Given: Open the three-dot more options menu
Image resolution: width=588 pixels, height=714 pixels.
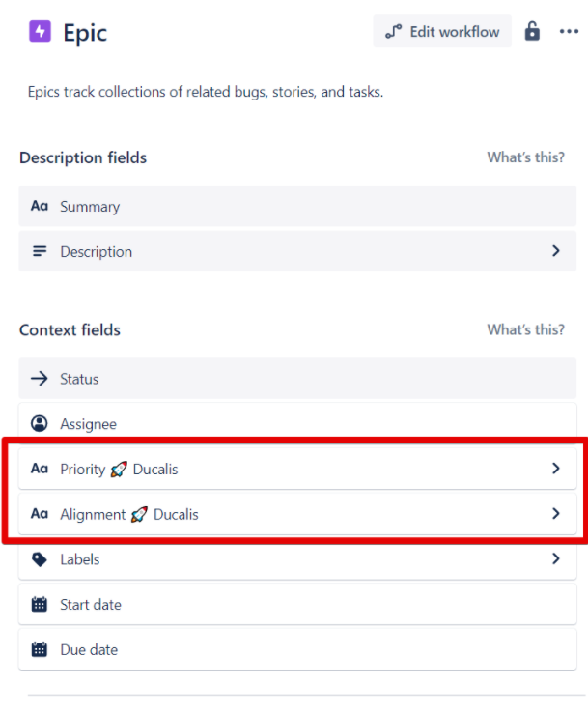Looking at the screenshot, I should (x=569, y=32).
